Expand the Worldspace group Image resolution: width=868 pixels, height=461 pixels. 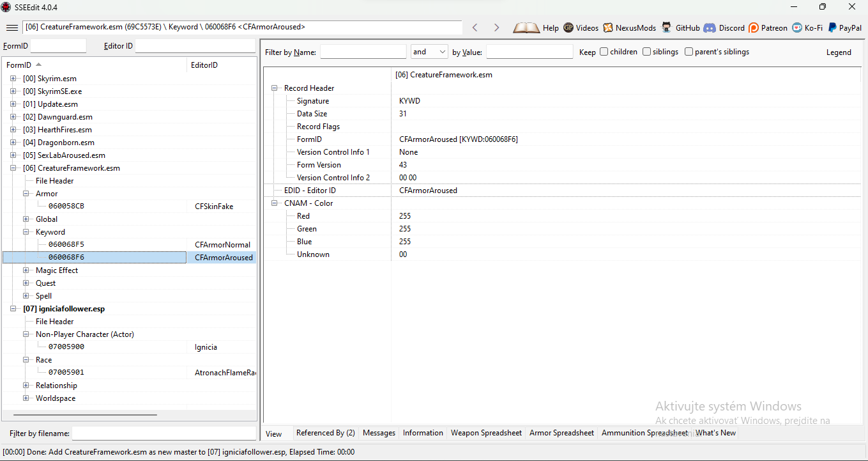click(26, 398)
